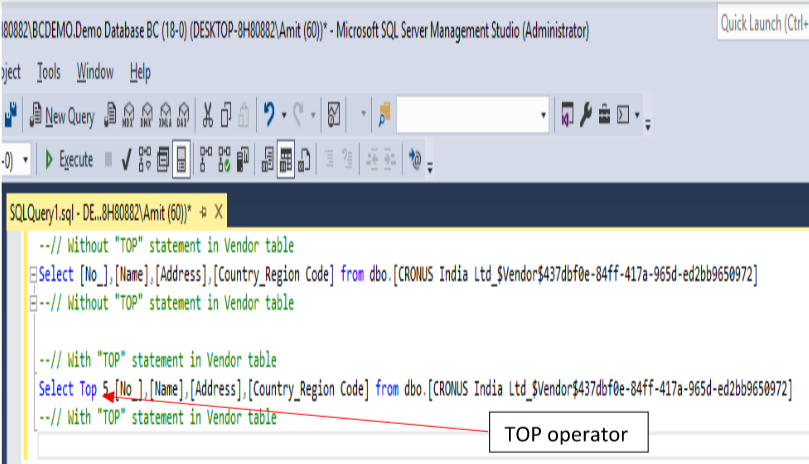Toggle Include Live Query Statistics
809x464 pixels.
pyautogui.click(x=224, y=159)
